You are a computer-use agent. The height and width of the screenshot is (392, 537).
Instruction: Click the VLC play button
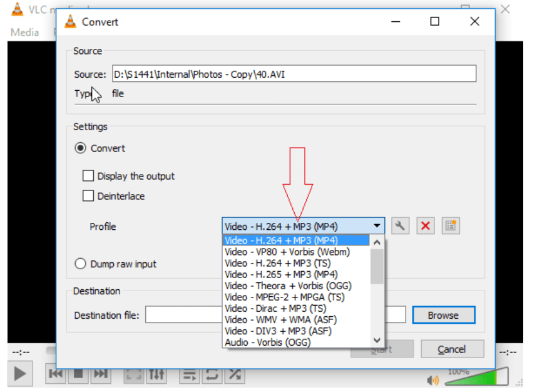coord(20,373)
